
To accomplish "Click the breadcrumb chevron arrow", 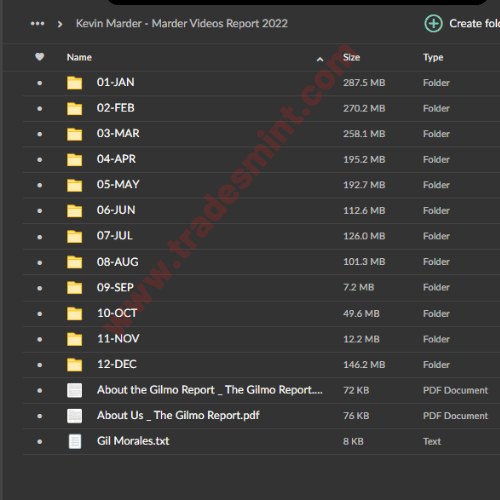I will point(60,24).
